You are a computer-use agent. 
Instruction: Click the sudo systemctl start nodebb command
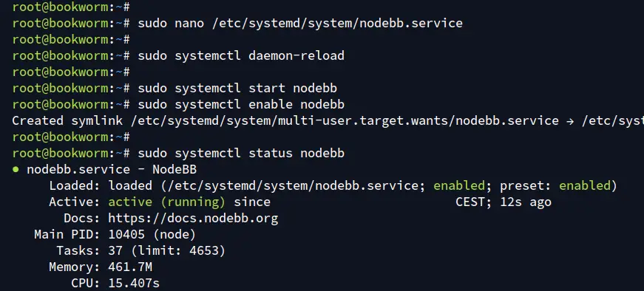[237, 88]
